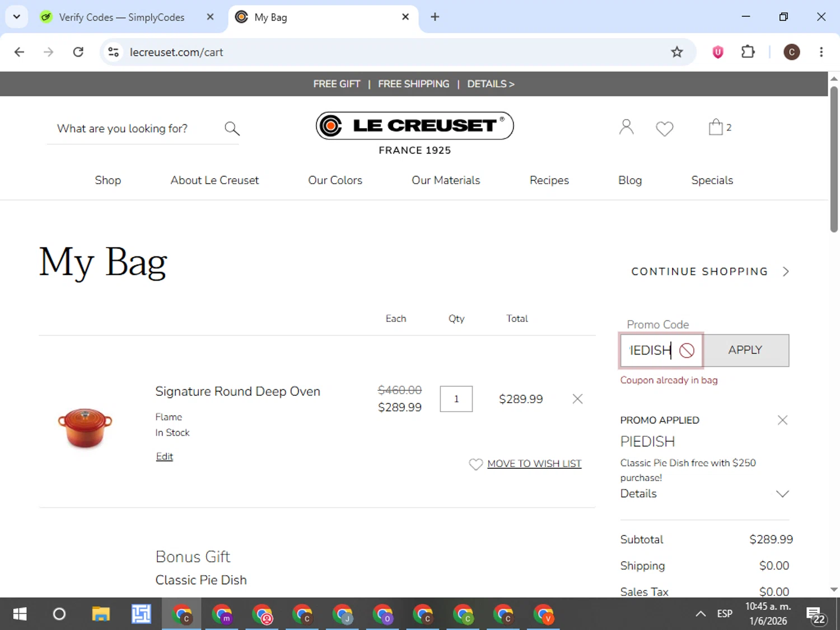Open the Windows Start menu
This screenshot has width=840, height=630.
coord(20,614)
